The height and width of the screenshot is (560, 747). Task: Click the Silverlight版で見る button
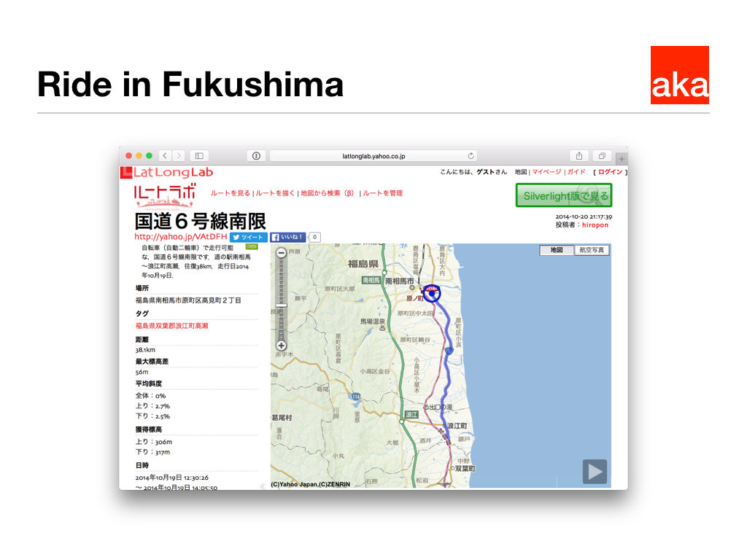563,195
